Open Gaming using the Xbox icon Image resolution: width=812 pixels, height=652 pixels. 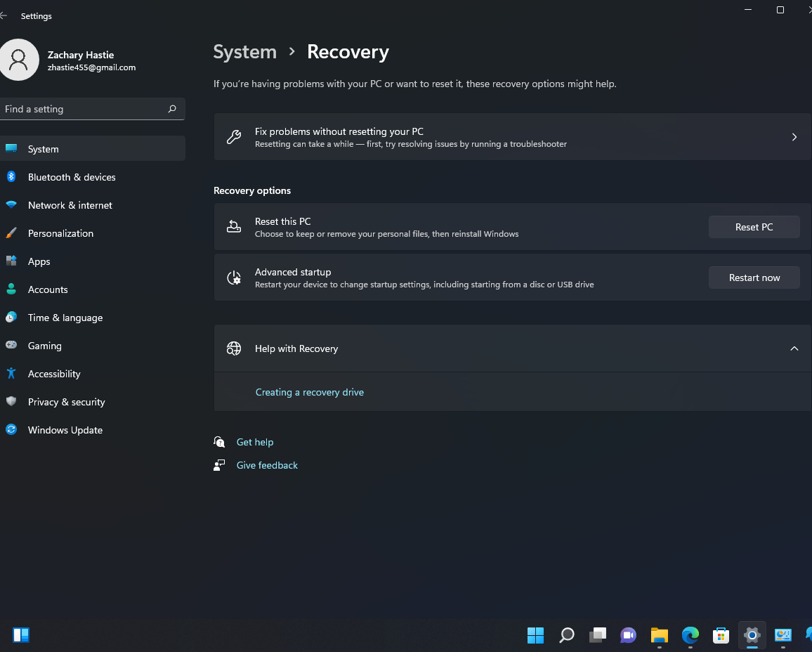12,346
